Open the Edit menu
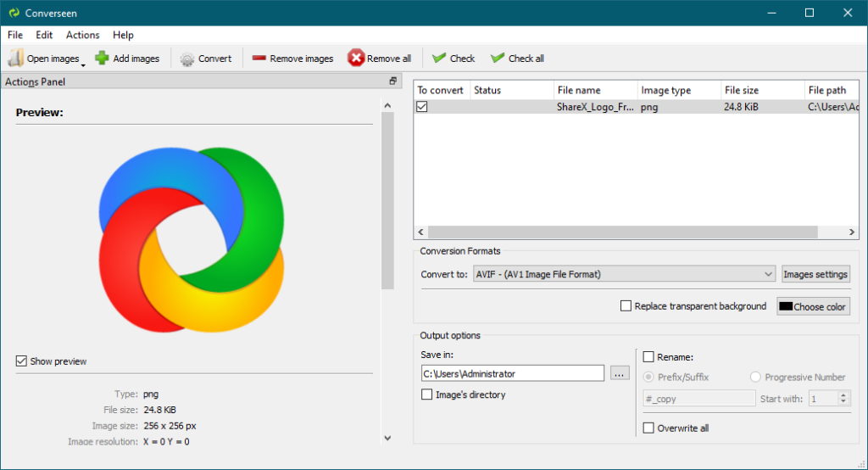The width and height of the screenshot is (868, 470). (44, 35)
